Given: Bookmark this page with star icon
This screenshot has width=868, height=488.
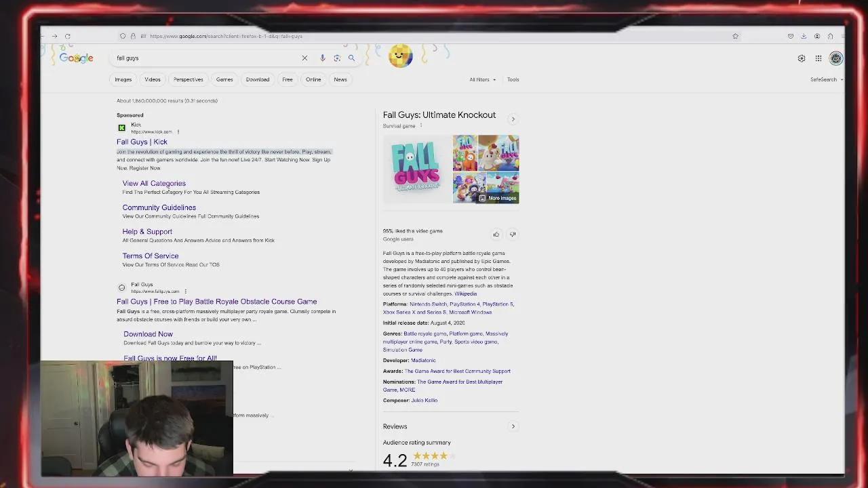Looking at the screenshot, I should pos(735,36).
